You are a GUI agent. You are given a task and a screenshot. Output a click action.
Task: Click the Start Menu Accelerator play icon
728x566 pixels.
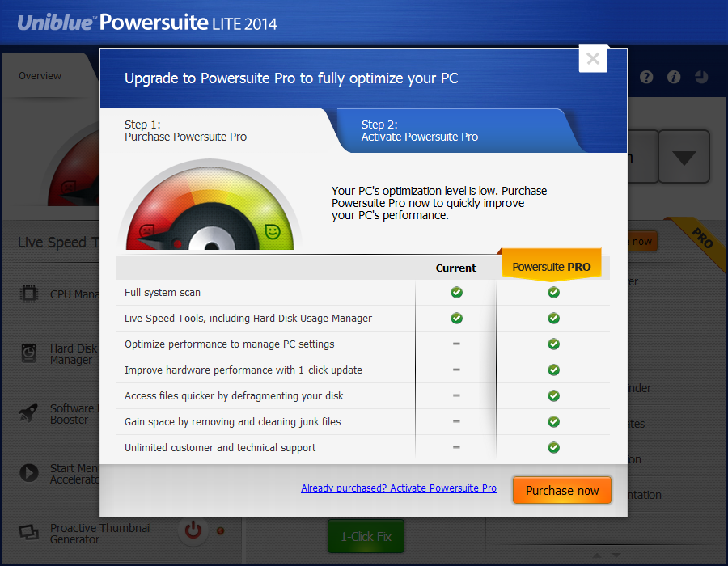point(29,473)
